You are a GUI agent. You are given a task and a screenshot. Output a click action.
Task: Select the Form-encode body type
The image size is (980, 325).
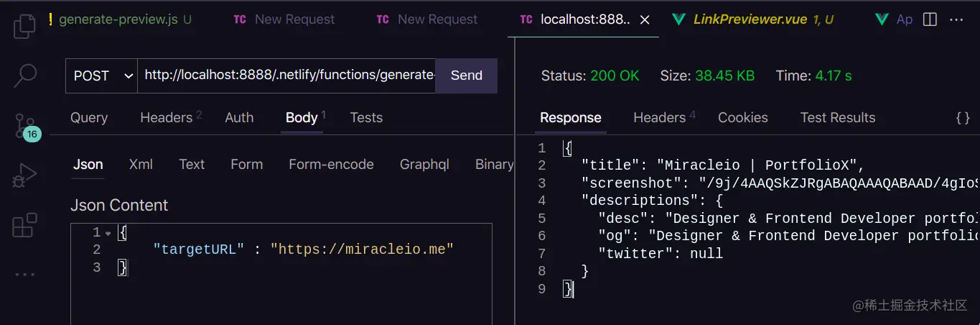pyautogui.click(x=331, y=165)
